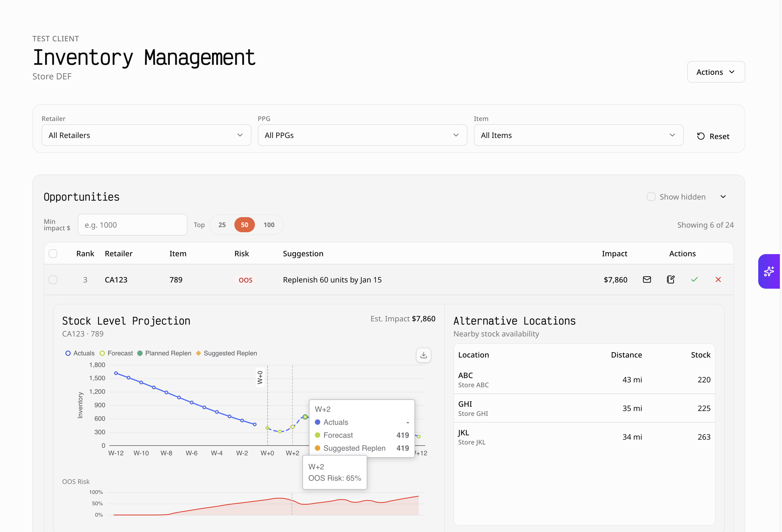
Task: Expand the All PPGs dropdown
Action: (x=362, y=135)
